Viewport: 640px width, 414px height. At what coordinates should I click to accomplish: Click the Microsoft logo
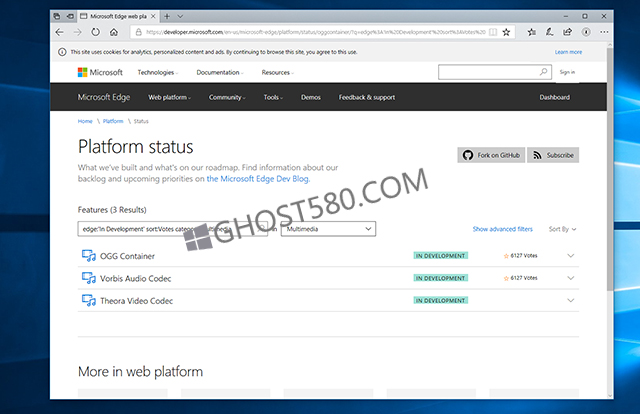click(100, 72)
